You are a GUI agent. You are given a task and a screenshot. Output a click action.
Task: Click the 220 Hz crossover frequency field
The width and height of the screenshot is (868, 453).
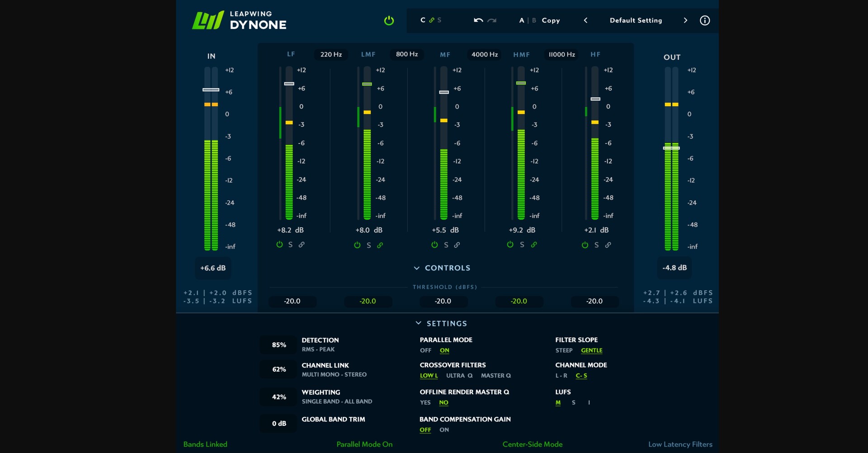click(x=331, y=54)
